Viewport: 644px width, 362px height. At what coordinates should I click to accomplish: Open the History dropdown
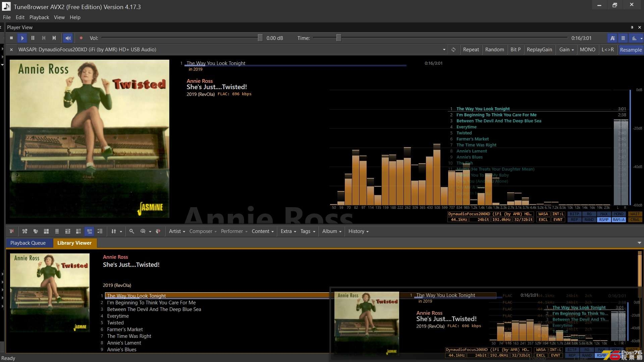click(359, 231)
